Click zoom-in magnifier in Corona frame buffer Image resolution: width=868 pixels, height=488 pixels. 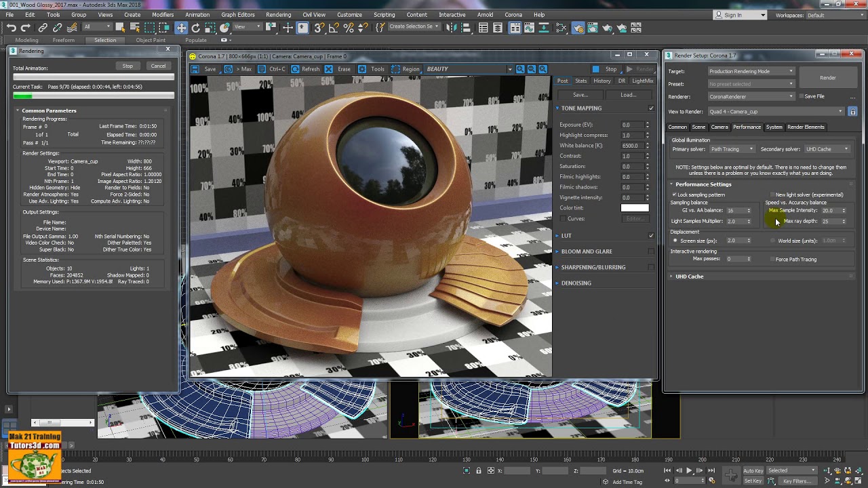(520, 69)
